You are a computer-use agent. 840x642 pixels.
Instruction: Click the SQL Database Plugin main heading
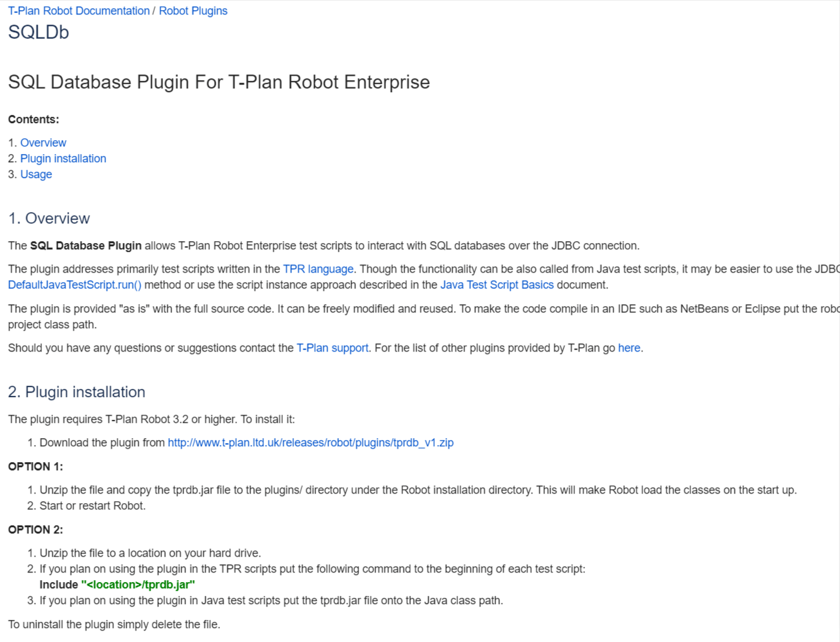click(219, 82)
